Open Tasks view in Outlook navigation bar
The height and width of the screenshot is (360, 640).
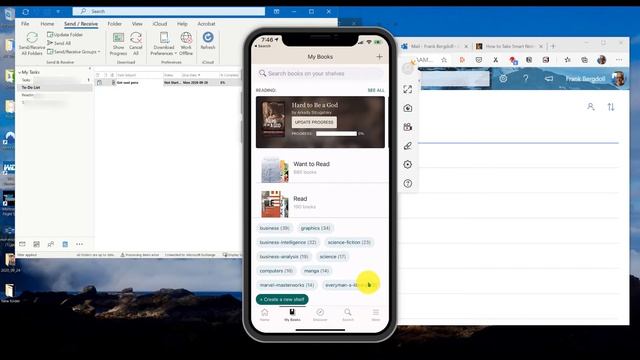[x=65, y=244]
